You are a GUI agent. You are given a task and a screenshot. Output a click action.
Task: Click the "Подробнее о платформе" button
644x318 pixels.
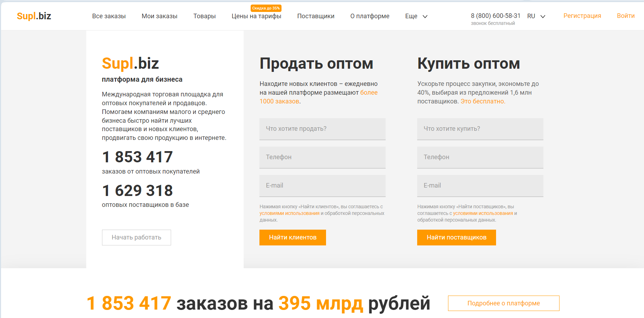pos(503,303)
